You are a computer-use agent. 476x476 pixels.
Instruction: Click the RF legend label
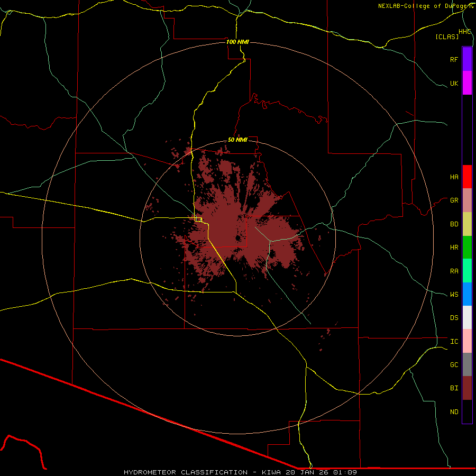[454, 59]
